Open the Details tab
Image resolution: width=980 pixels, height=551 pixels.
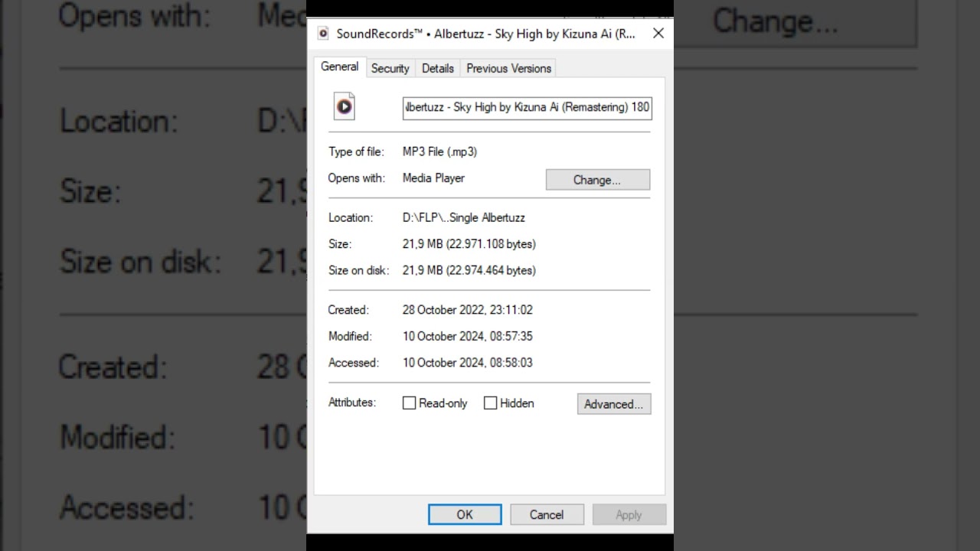pyautogui.click(x=438, y=68)
